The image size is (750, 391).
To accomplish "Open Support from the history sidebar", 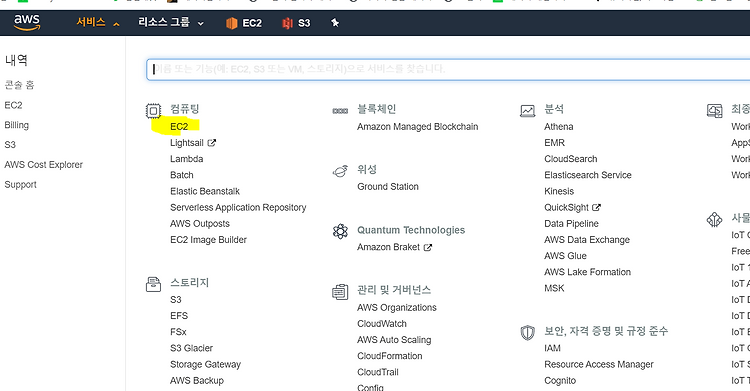I will point(21,185).
